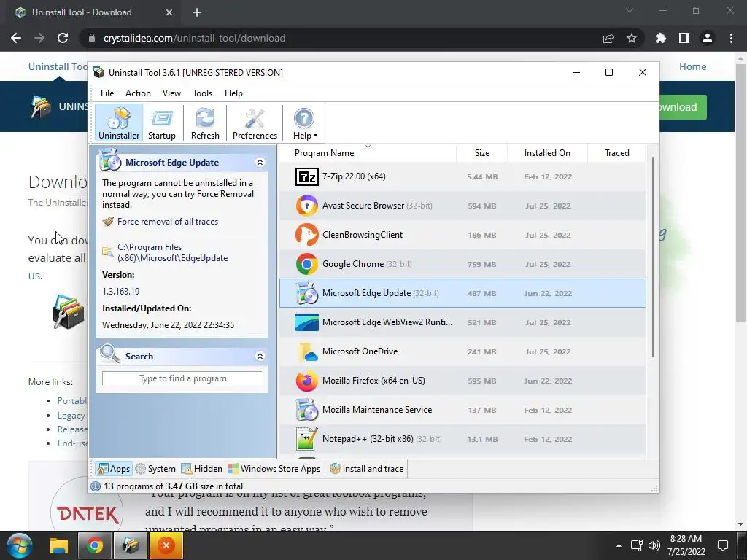Viewport: 747px width, 560px height.
Task: Open Chrome from the taskbar
Action: point(95,545)
